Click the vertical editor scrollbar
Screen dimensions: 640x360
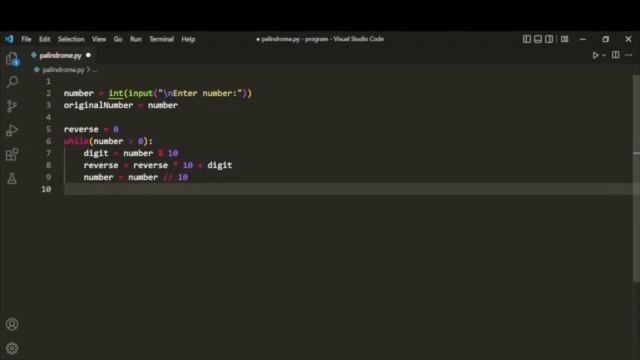click(636, 178)
